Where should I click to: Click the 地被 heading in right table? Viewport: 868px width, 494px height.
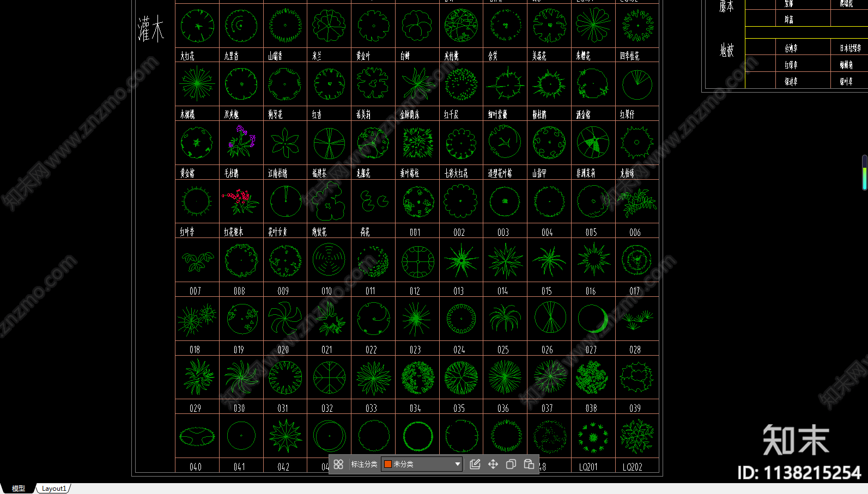[726, 51]
